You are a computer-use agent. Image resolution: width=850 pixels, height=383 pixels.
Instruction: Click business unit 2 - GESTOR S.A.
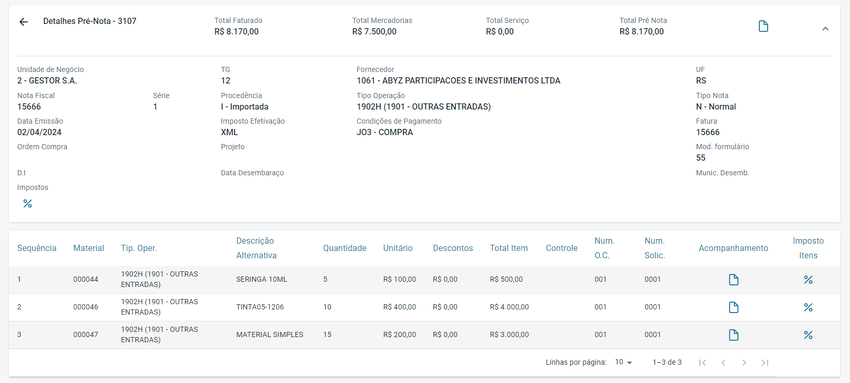[47, 81]
